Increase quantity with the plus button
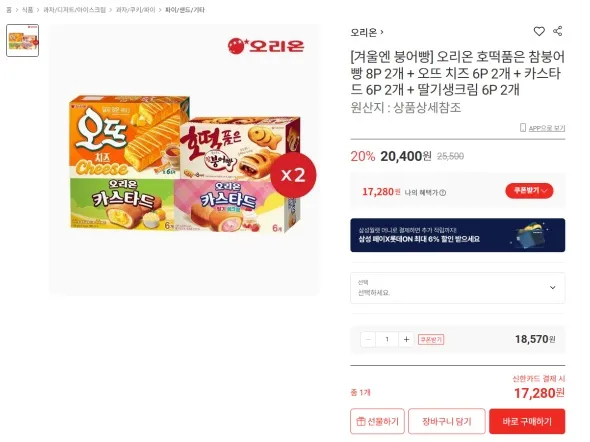 point(406,339)
